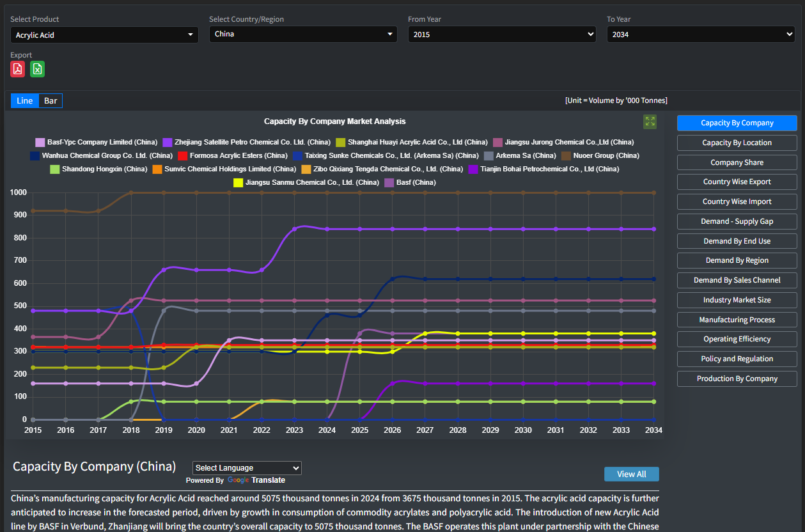The image size is (805, 532).
Task: Open Demand By Sales Channel section
Action: [x=737, y=280]
